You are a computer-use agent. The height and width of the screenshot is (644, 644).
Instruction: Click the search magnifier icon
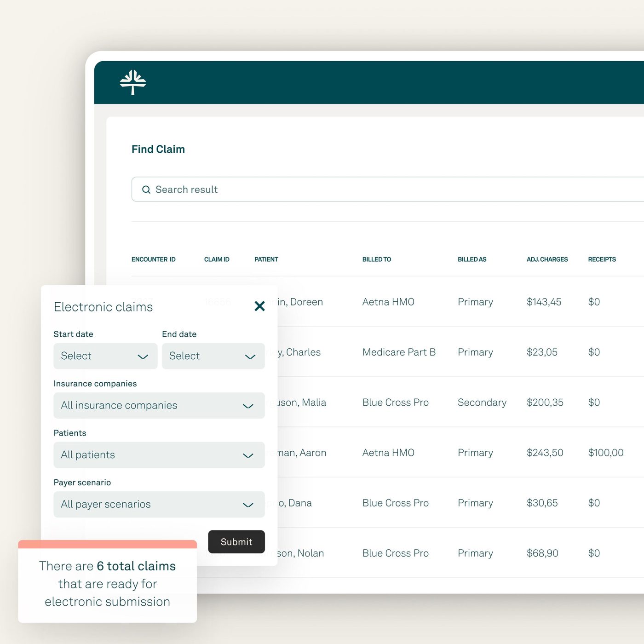coord(146,190)
